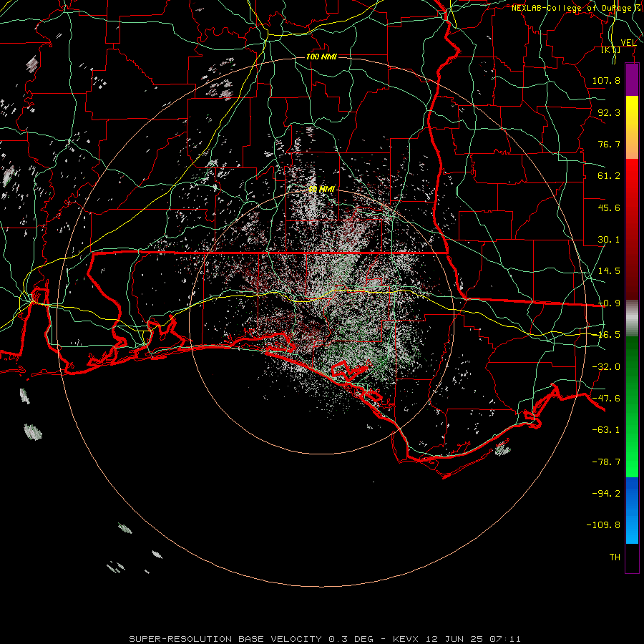
Task: Select the -47.6 legend value
Action: (x=606, y=399)
